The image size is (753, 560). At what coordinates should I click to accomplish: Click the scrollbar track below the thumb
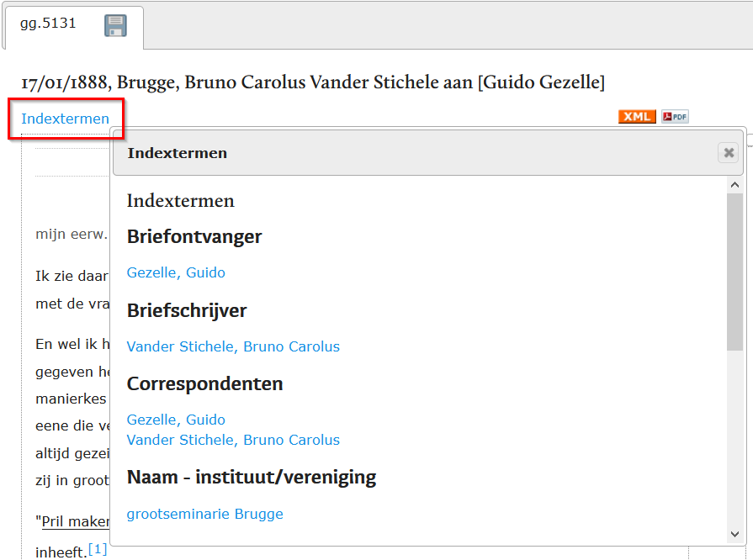tap(734, 437)
